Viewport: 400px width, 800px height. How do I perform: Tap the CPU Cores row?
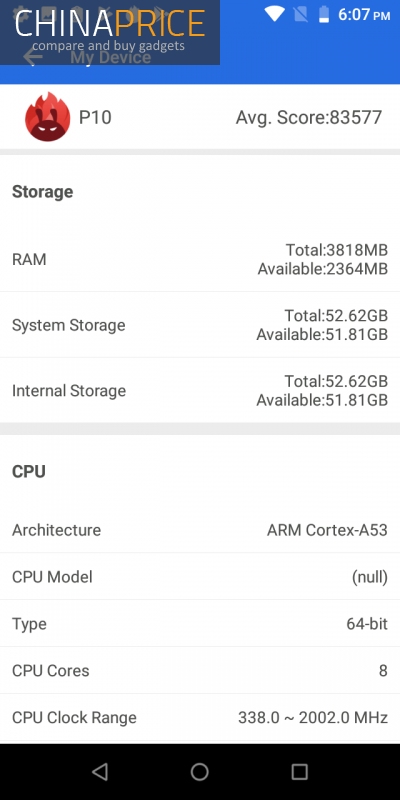pos(200,670)
